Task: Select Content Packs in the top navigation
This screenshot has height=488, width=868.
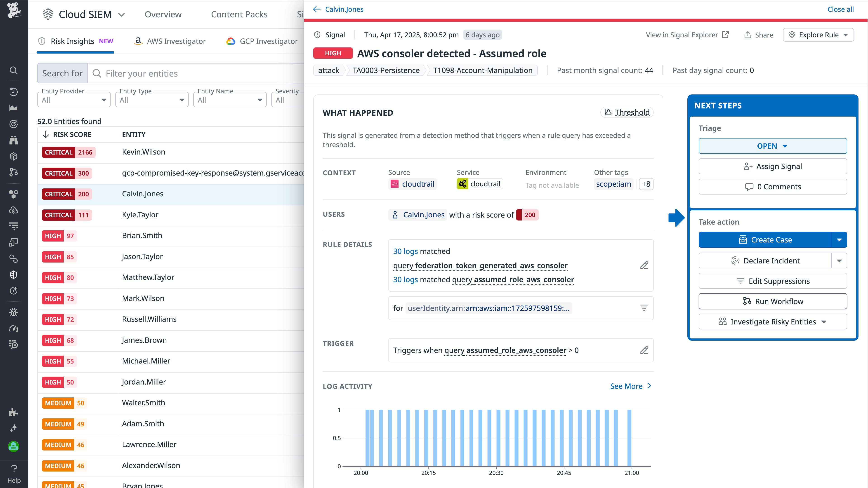Action: point(239,14)
